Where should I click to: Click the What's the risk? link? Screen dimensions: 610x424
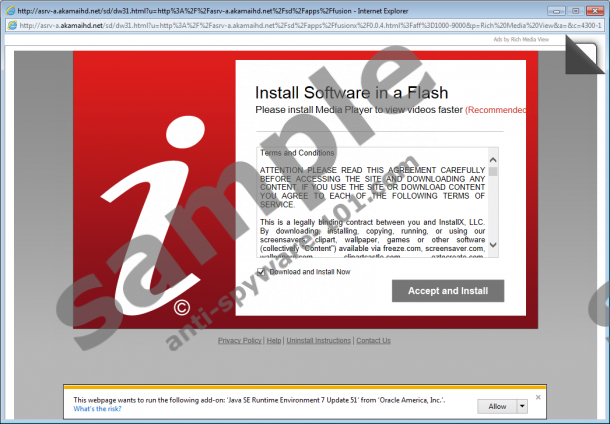[98, 409]
